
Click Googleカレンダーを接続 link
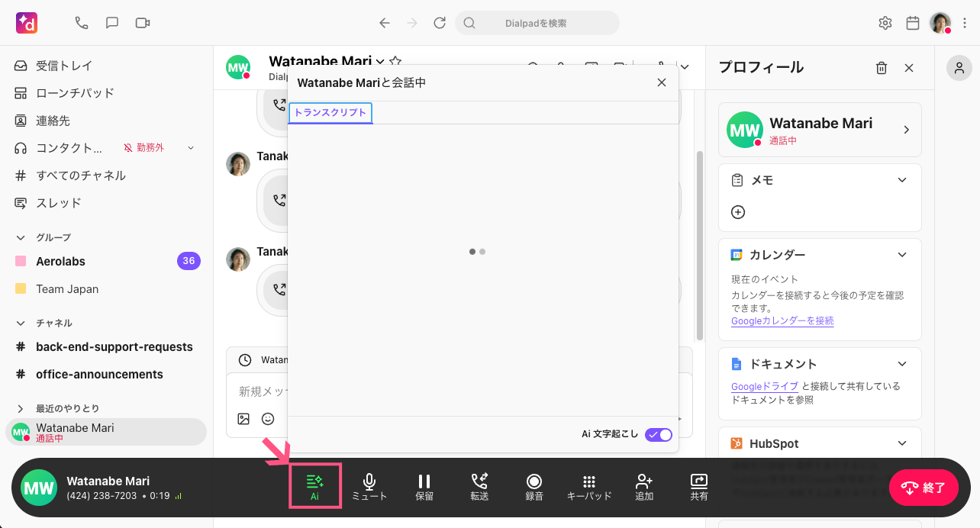coord(782,321)
